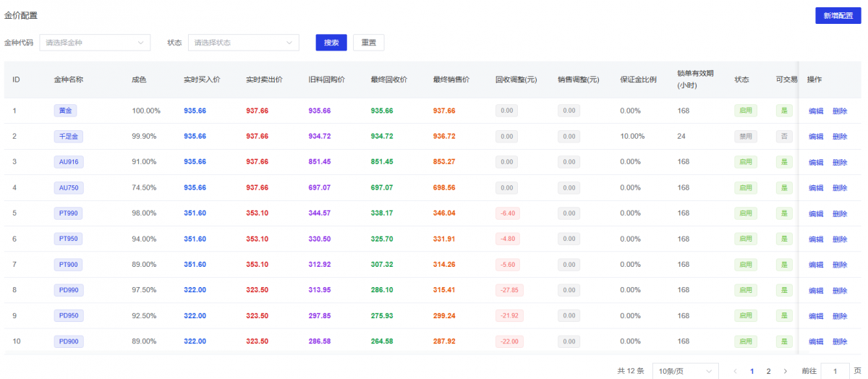Open the 10条/页 page size selector

[x=685, y=371]
